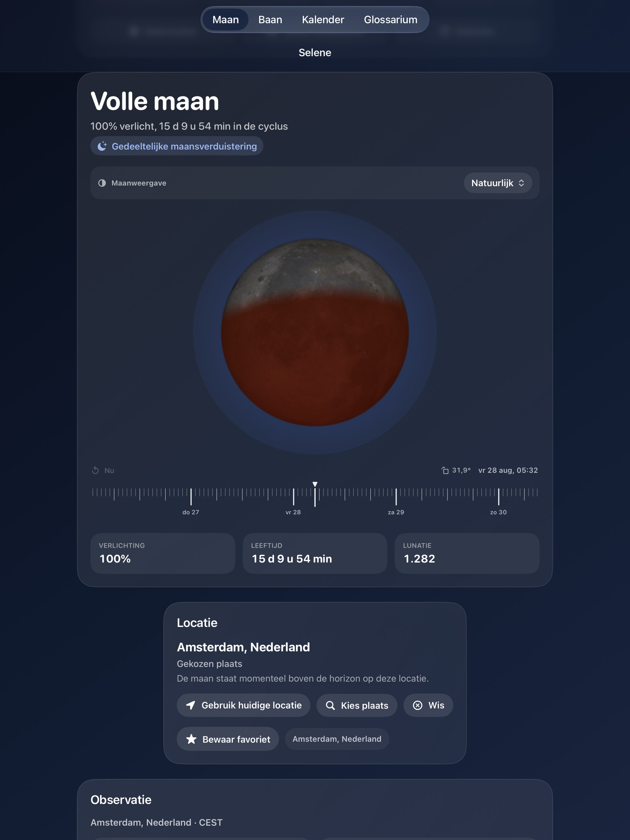Open the Baan tab
This screenshot has height=840, width=630.
[270, 19]
